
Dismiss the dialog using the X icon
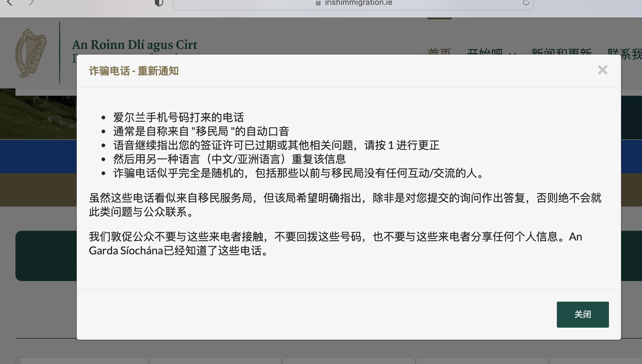[603, 70]
